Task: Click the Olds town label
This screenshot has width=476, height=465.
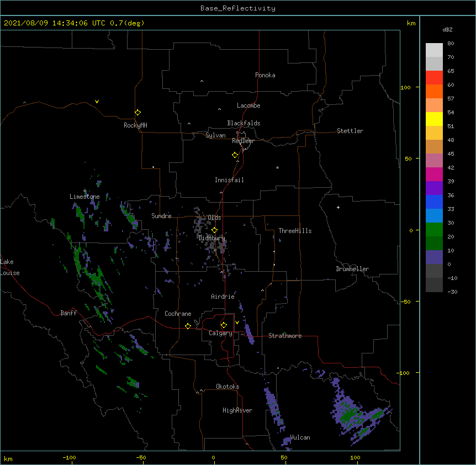Action: point(214,218)
